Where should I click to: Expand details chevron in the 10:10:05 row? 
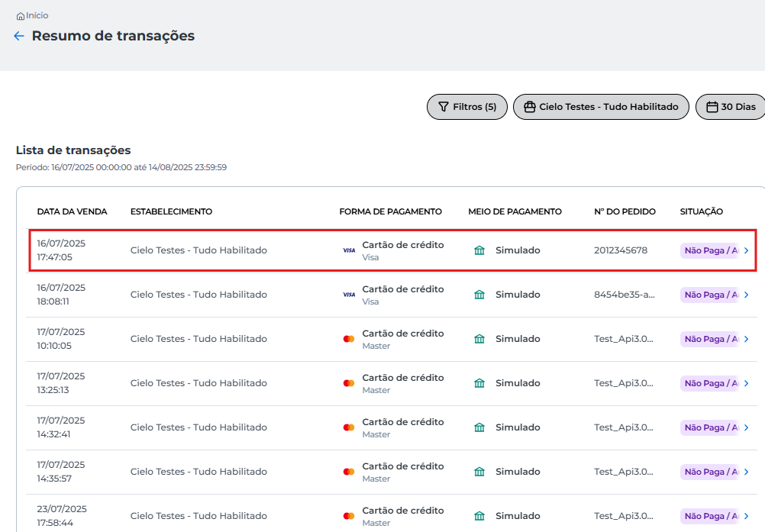coord(747,339)
